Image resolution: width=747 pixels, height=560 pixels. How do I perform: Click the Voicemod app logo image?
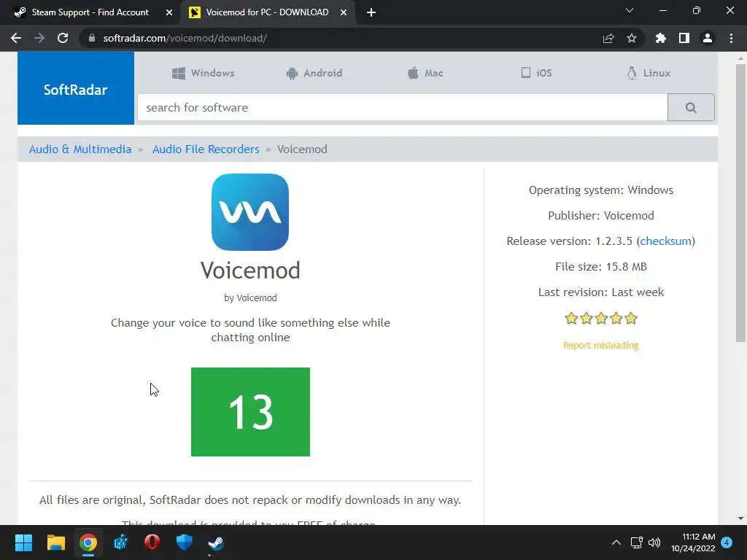coord(250,212)
